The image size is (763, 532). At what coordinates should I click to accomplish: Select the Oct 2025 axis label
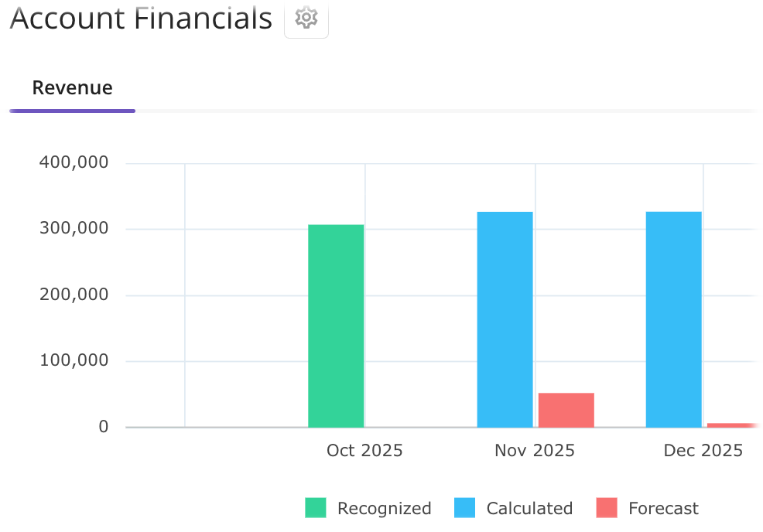click(364, 450)
